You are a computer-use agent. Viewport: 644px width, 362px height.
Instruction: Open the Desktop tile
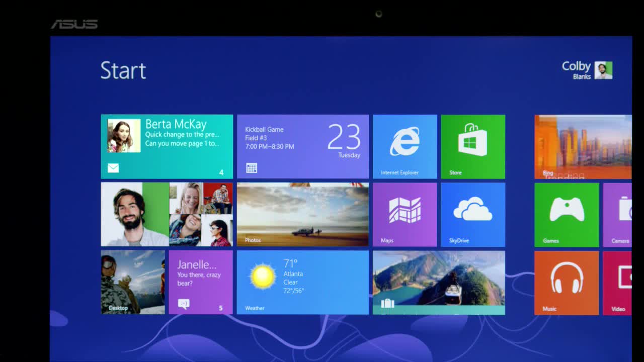[x=133, y=283]
